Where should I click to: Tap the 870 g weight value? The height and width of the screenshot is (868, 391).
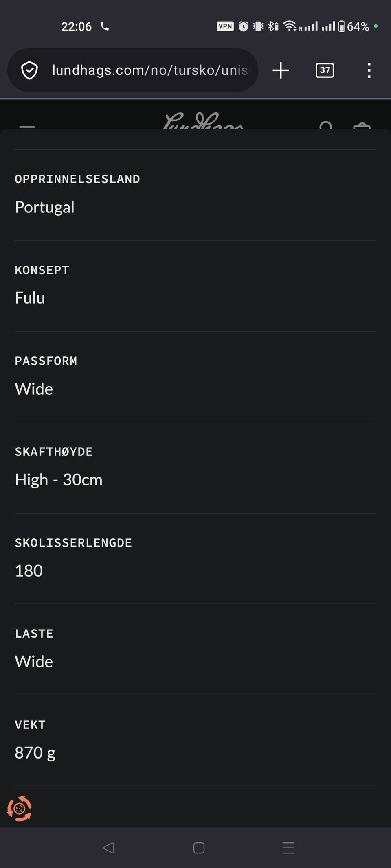pyautogui.click(x=35, y=753)
